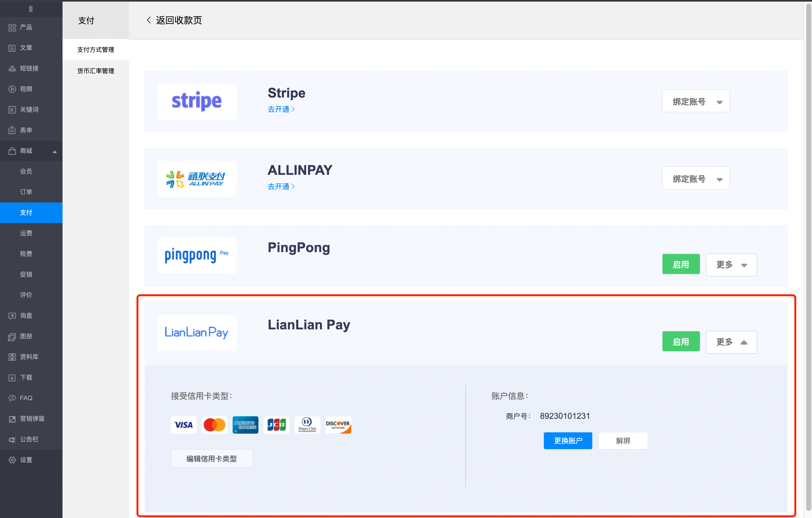Expand PingPong 更多 dropdown

[x=731, y=265]
